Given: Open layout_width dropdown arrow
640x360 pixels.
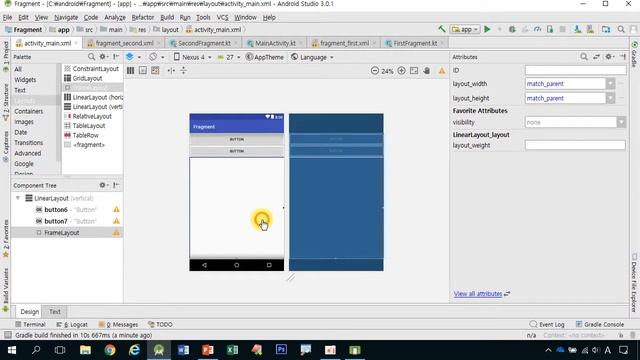Looking at the screenshot, I should click(610, 84).
